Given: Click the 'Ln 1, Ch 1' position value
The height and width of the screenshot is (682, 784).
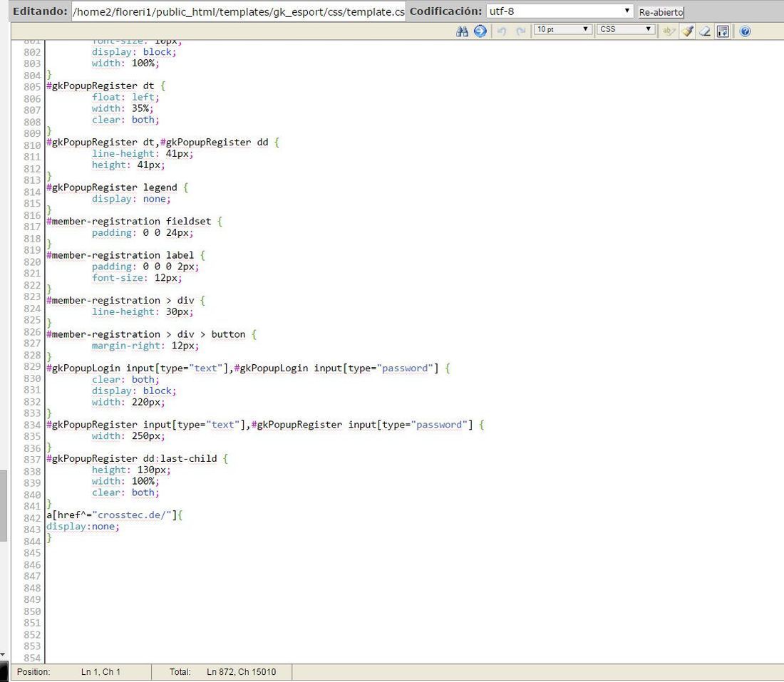Looking at the screenshot, I should (100, 672).
